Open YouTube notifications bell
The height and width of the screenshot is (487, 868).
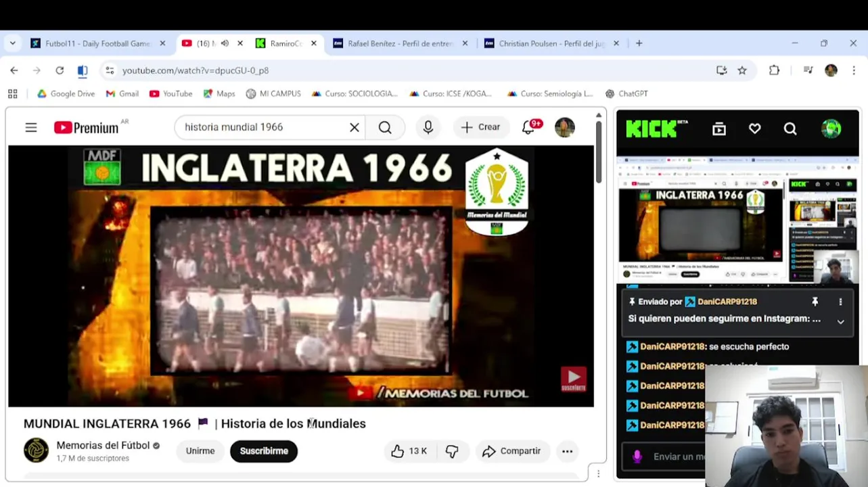click(x=528, y=127)
